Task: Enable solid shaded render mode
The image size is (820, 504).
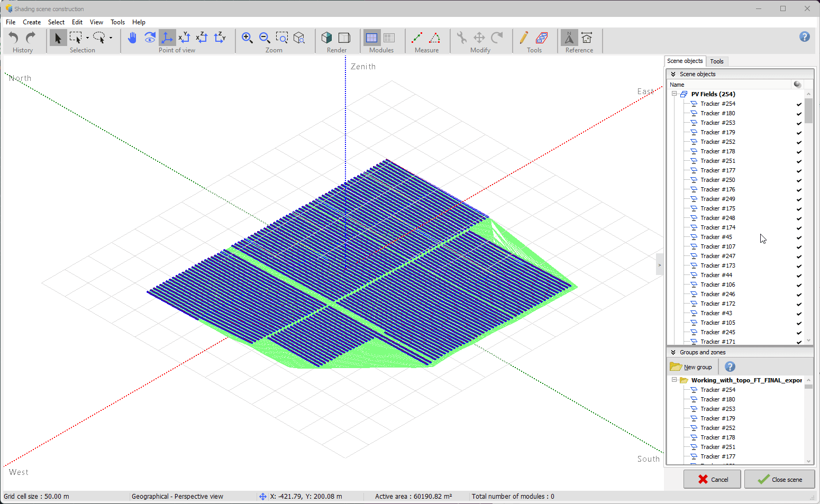Action: pyautogui.click(x=327, y=38)
